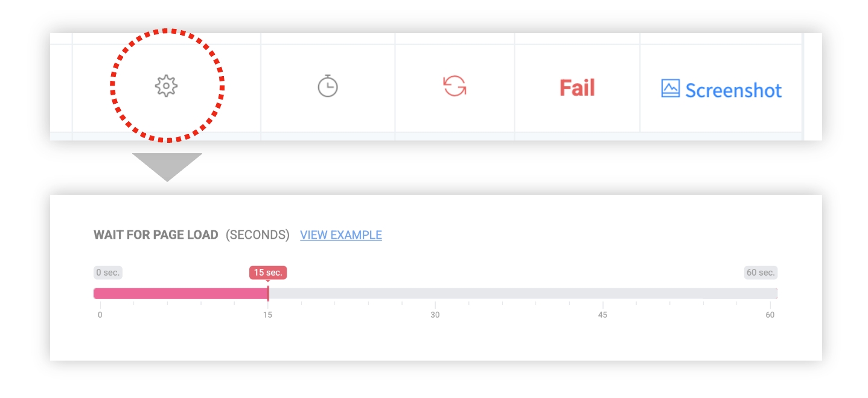Image resolution: width=868 pixels, height=398 pixels.
Task: Click the picture icon beside Screenshot
Action: click(x=671, y=89)
